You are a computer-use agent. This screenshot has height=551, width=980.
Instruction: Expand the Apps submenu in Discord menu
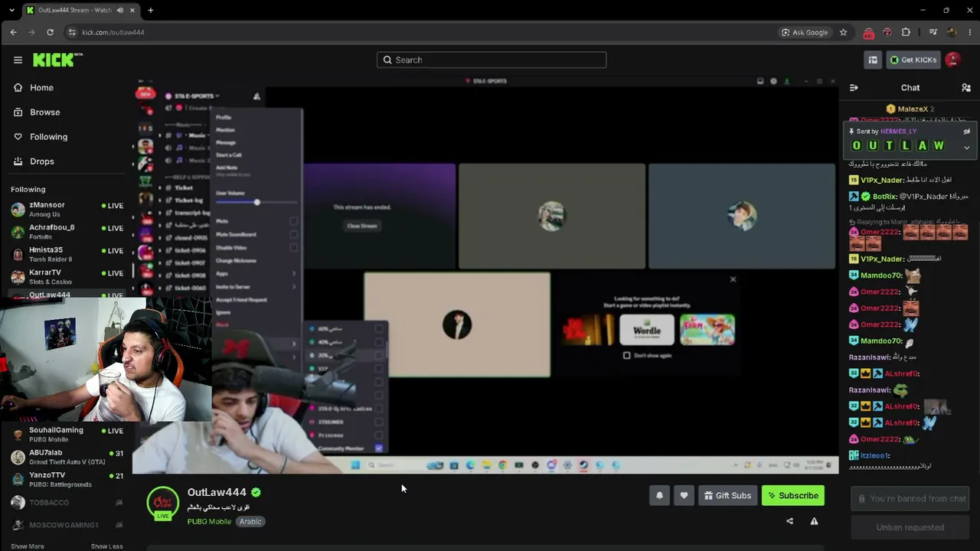click(256, 273)
